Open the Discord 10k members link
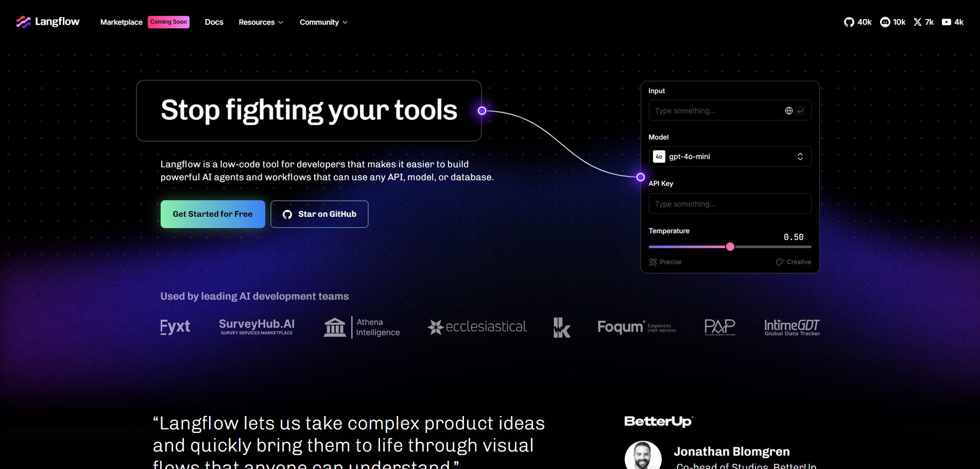 pos(892,22)
